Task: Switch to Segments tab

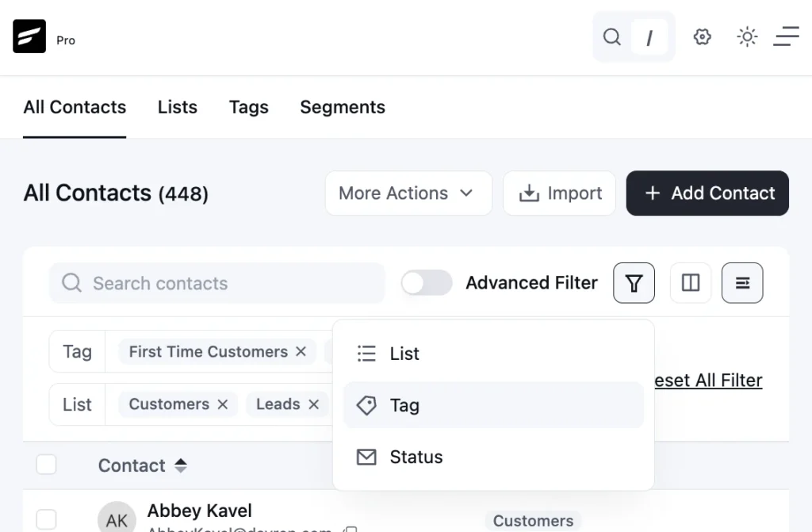Action: (343, 107)
